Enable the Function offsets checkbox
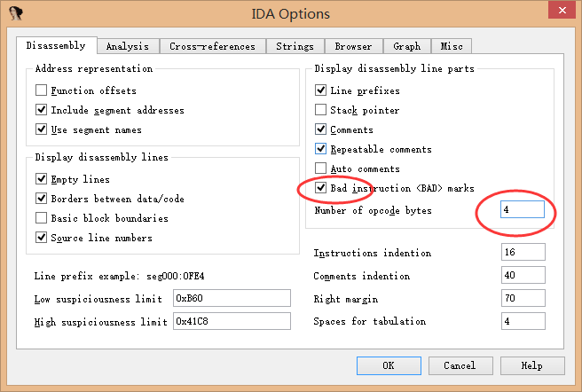The width and height of the screenshot is (582, 392). (x=42, y=90)
